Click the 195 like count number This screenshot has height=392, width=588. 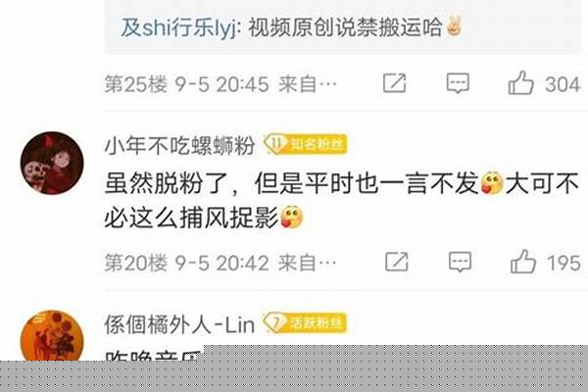tap(564, 263)
